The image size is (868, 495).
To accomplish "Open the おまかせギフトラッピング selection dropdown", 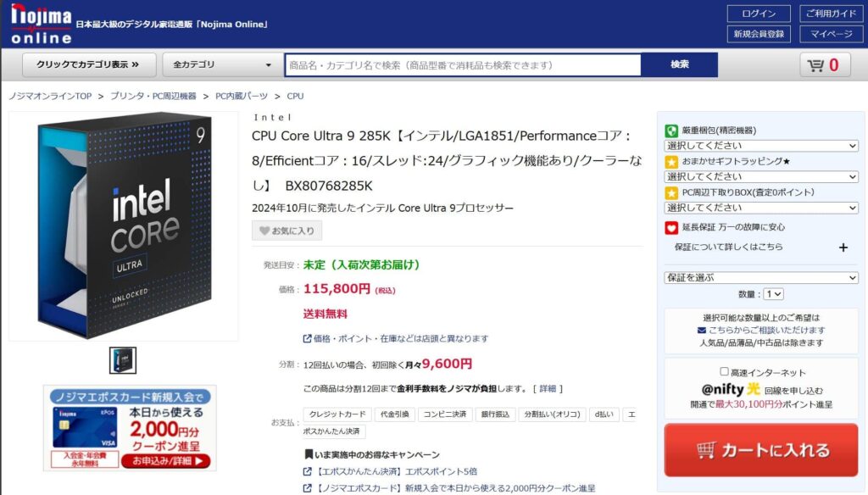I will click(761, 176).
